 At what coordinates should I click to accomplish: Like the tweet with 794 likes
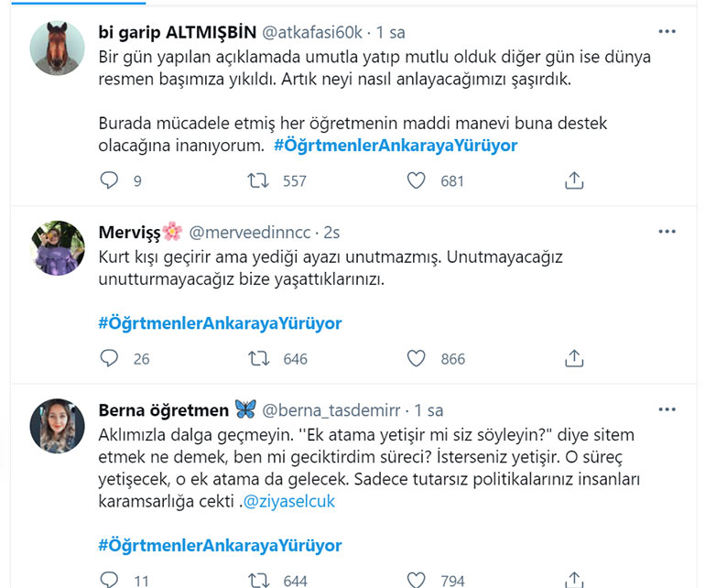(x=417, y=579)
